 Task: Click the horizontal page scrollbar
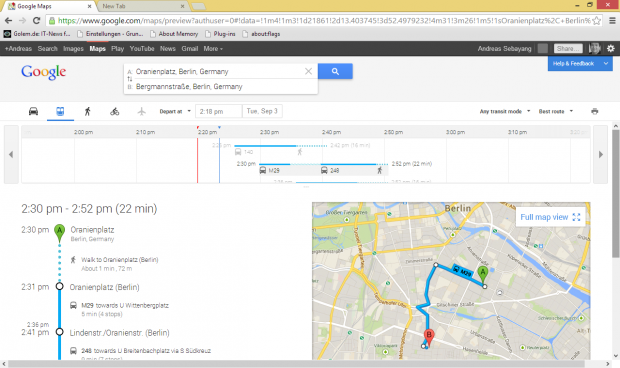[x=296, y=364]
